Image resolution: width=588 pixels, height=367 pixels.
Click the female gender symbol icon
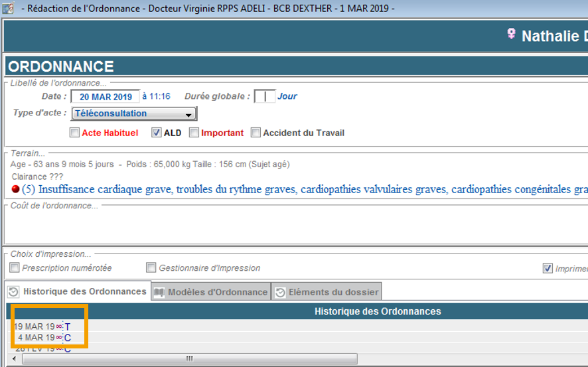[x=511, y=34]
